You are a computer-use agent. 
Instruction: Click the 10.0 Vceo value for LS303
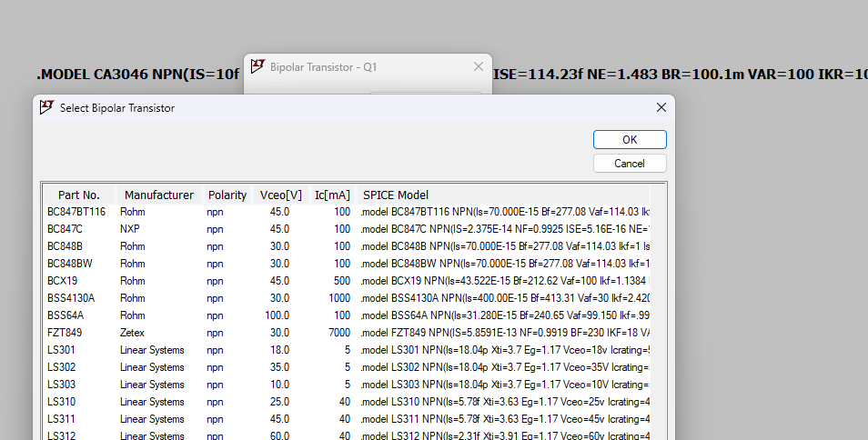(x=279, y=385)
